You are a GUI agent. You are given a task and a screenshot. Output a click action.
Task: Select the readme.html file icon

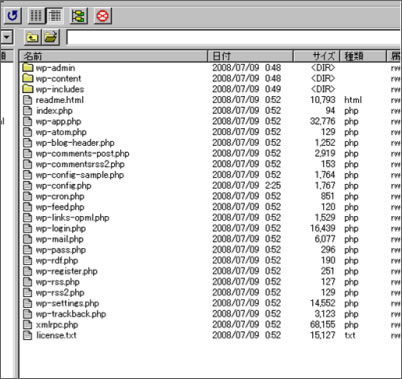click(28, 100)
